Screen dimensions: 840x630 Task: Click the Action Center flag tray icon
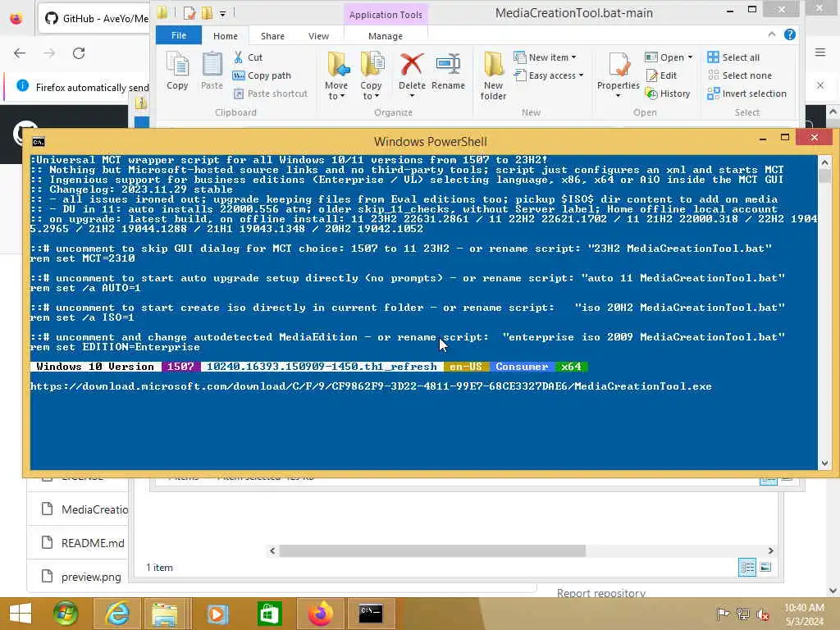pyautogui.click(x=723, y=614)
